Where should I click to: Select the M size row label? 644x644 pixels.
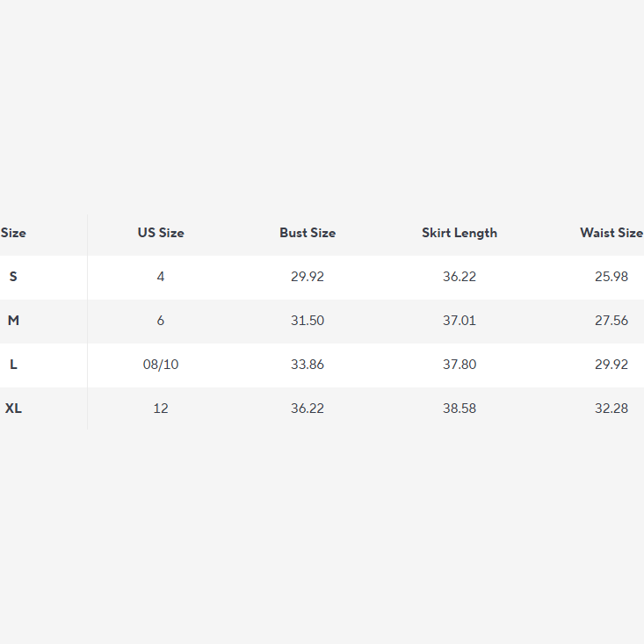pyautogui.click(x=13, y=321)
